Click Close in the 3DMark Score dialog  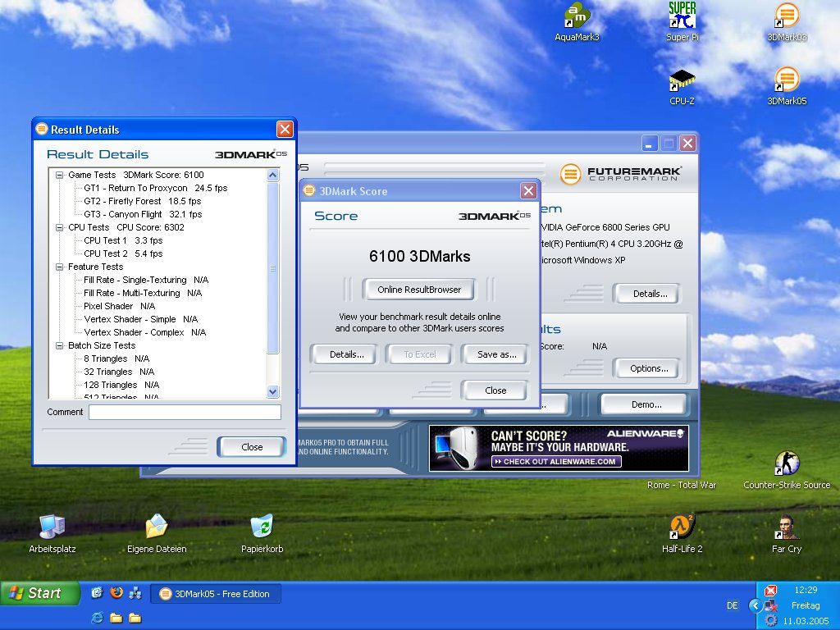coord(495,390)
